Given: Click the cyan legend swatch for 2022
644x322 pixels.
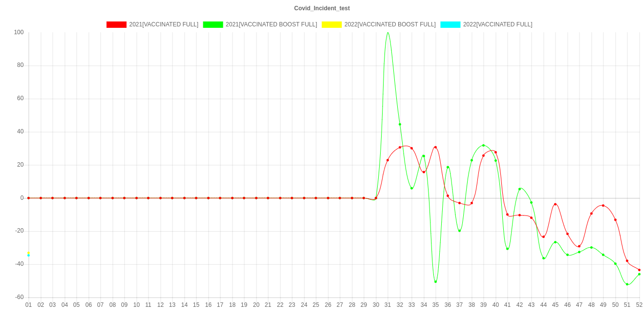Looking at the screenshot, I should pos(450,24).
